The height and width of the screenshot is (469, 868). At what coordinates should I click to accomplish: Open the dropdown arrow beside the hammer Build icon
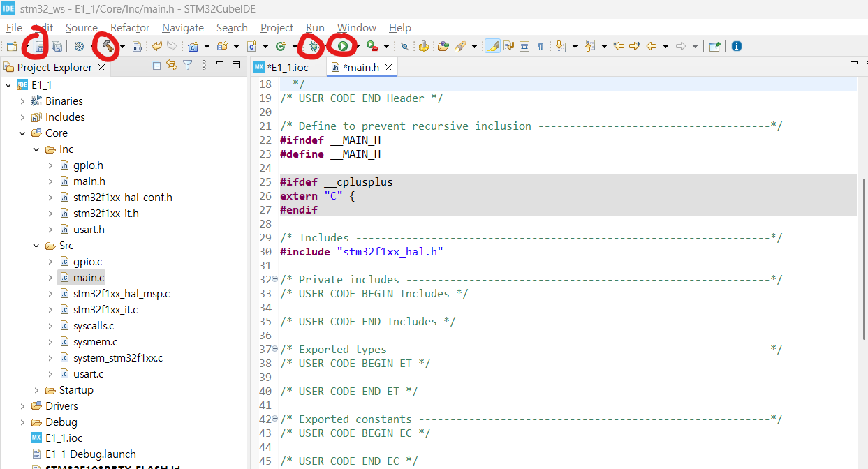[x=122, y=47]
